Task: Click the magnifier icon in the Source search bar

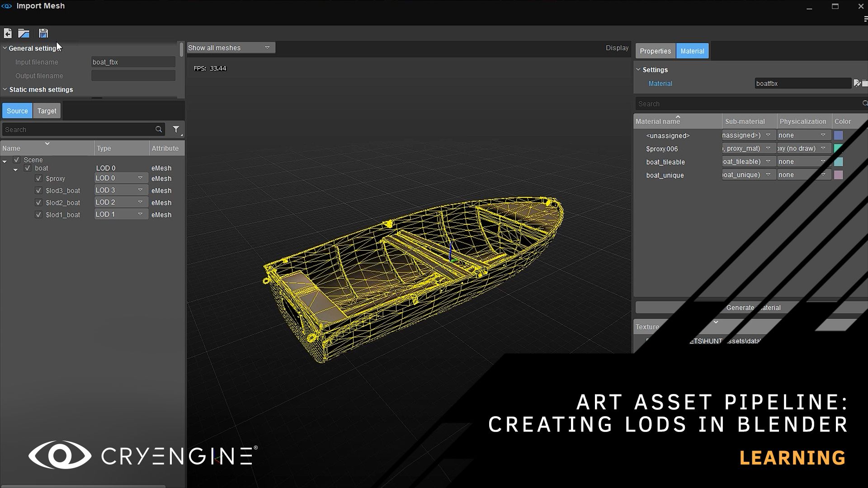Action: [x=159, y=129]
